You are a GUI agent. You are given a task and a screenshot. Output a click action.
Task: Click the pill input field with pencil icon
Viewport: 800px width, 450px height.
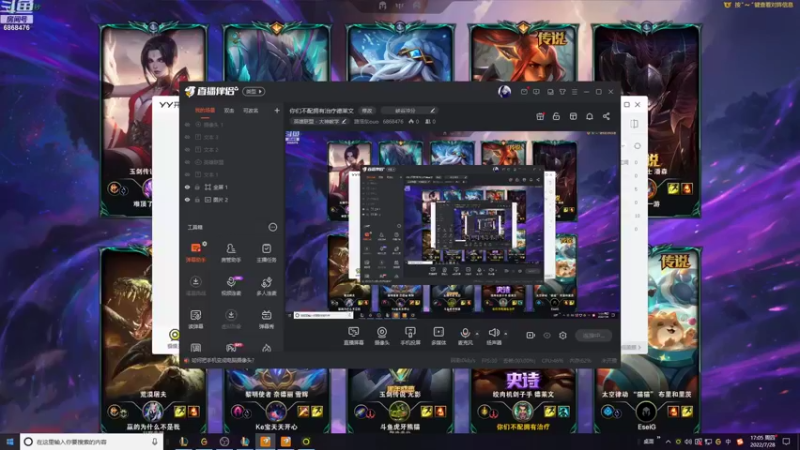[x=409, y=110]
